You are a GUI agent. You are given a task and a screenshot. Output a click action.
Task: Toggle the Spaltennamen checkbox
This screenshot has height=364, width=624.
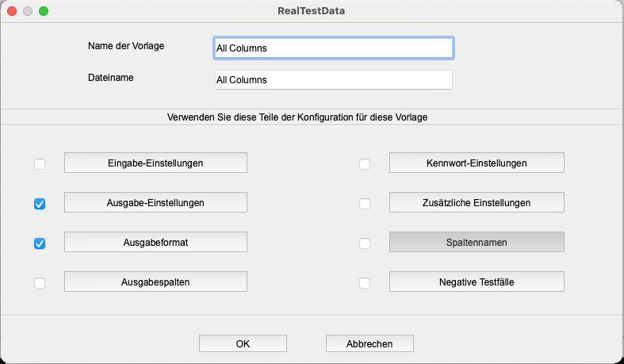(x=365, y=243)
